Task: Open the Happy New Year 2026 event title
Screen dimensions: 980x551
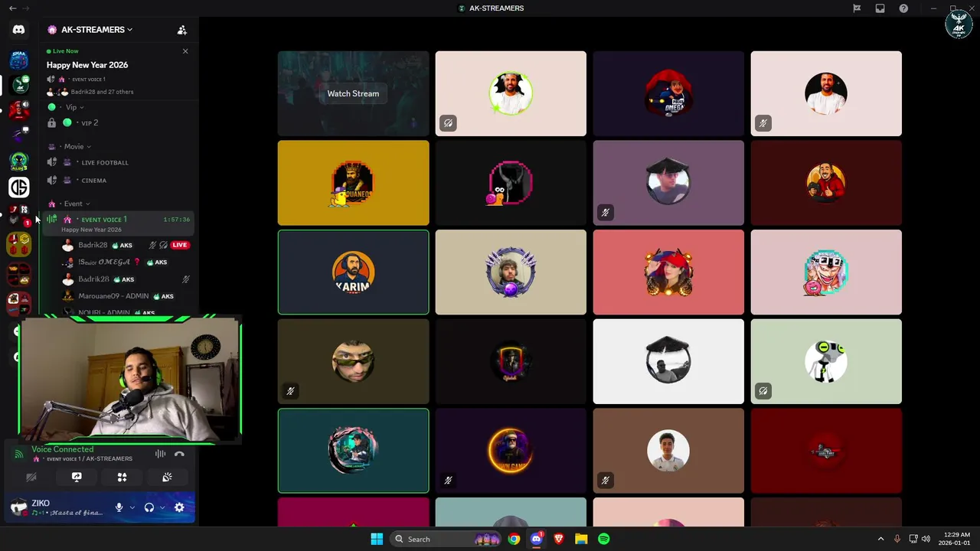Action: (x=87, y=65)
